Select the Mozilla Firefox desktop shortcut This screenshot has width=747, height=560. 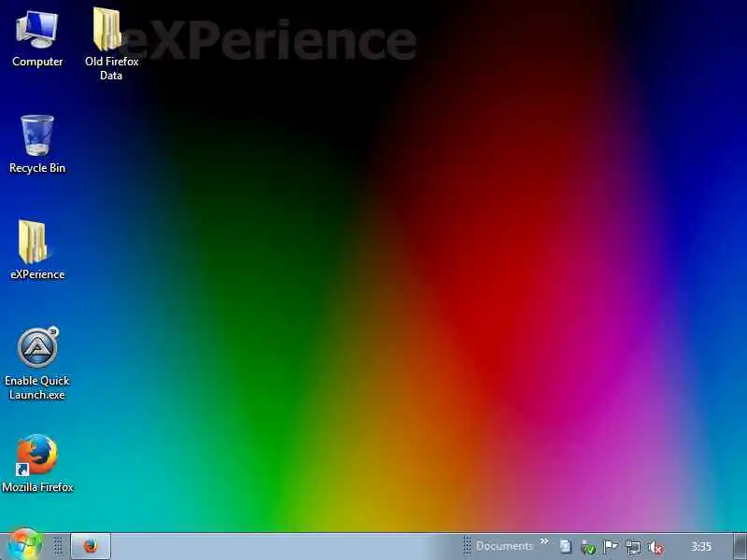tap(37, 463)
